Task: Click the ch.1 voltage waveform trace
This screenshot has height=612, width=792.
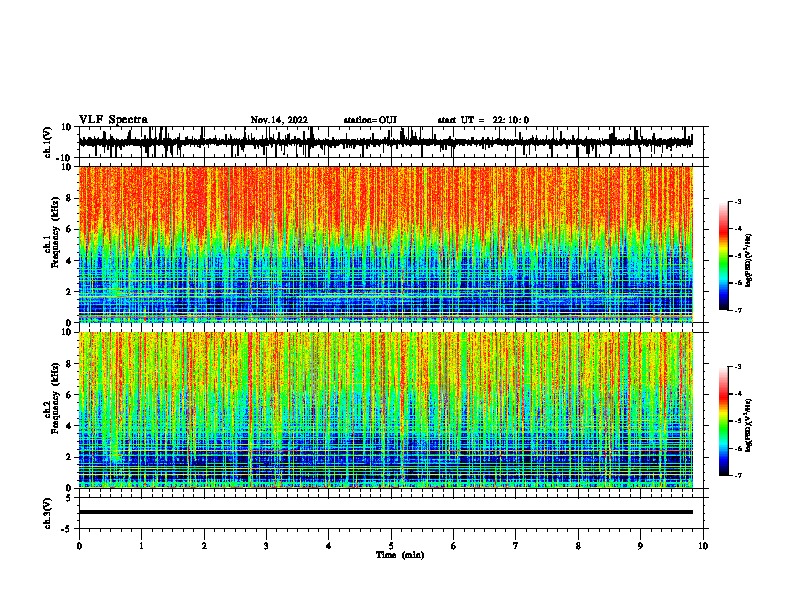Action: [x=385, y=142]
